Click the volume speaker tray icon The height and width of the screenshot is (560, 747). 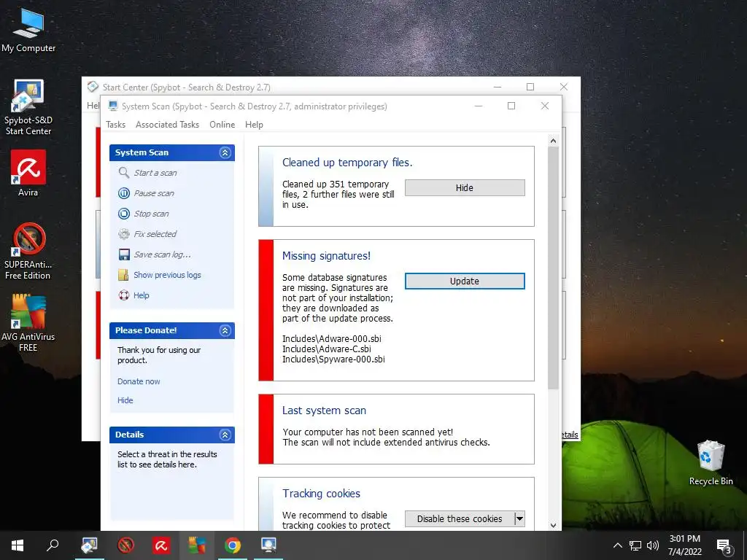(x=653, y=545)
